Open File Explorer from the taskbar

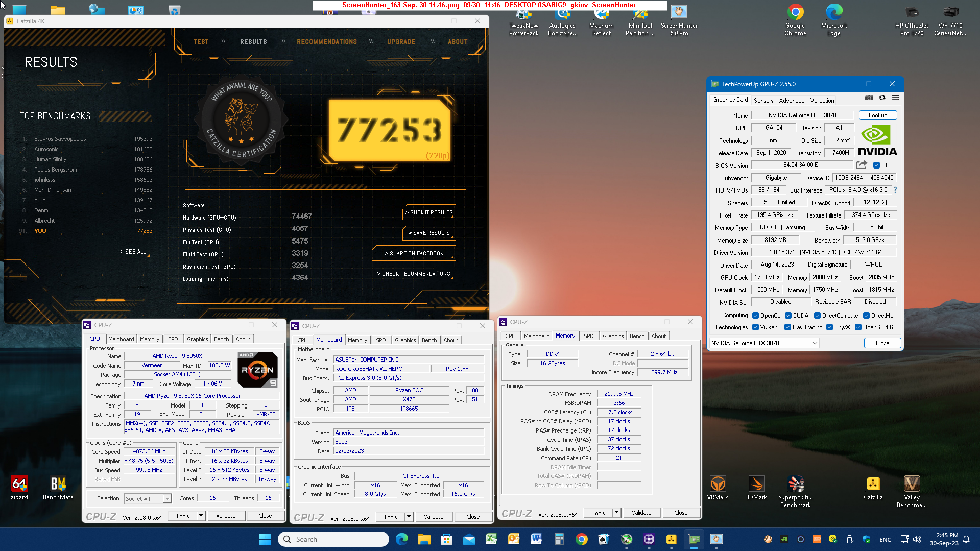[424, 539]
